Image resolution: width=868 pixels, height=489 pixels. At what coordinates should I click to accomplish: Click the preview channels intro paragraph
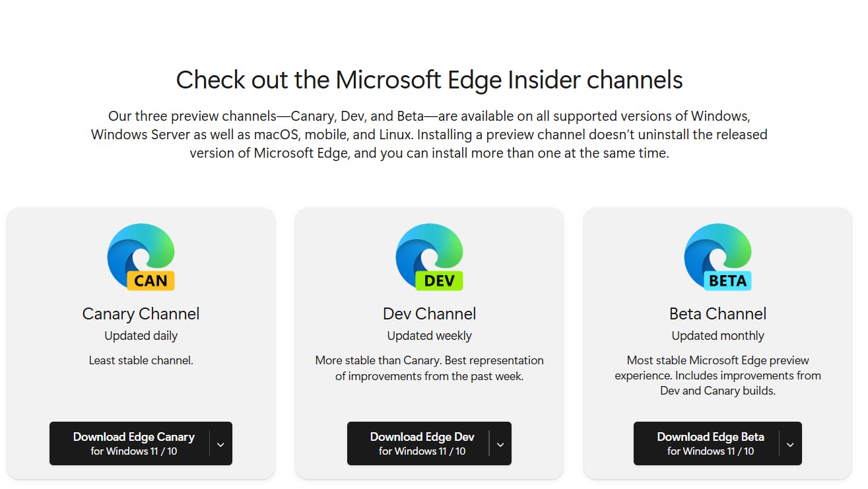coord(429,135)
